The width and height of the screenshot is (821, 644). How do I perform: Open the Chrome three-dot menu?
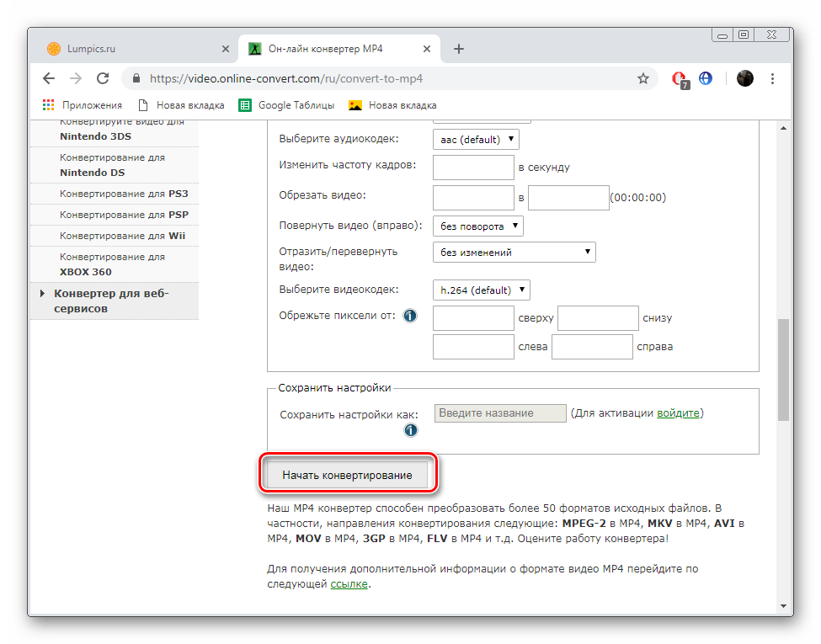pyautogui.click(x=772, y=78)
